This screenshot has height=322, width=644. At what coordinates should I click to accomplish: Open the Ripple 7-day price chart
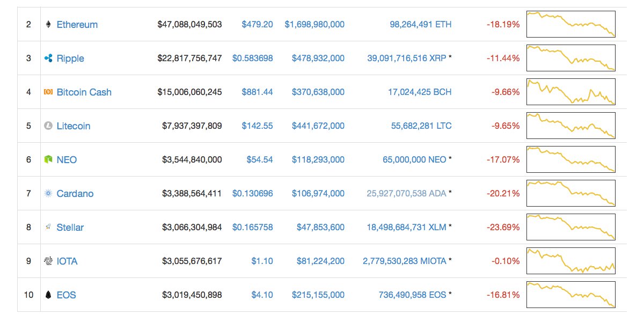(571, 58)
